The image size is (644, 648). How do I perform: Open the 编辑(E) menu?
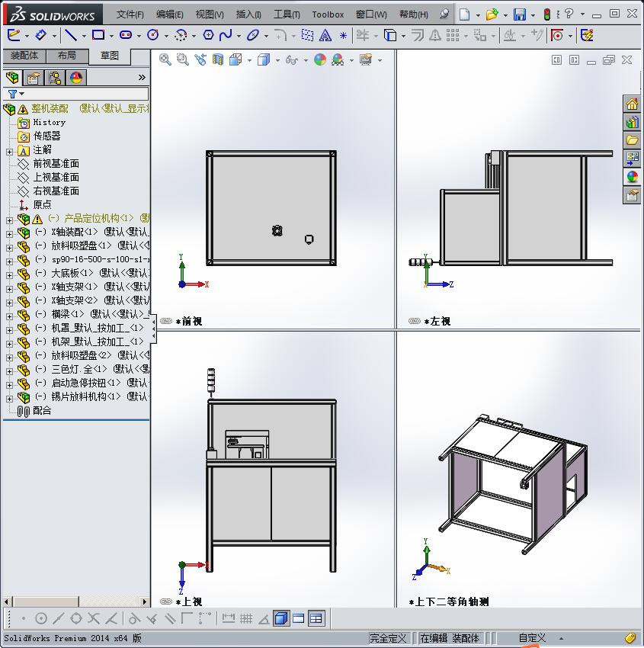[x=170, y=14]
